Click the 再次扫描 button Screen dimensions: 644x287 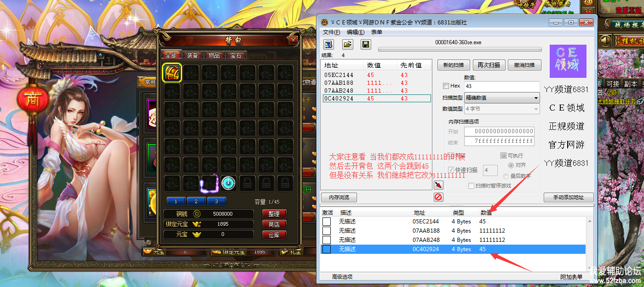click(489, 65)
